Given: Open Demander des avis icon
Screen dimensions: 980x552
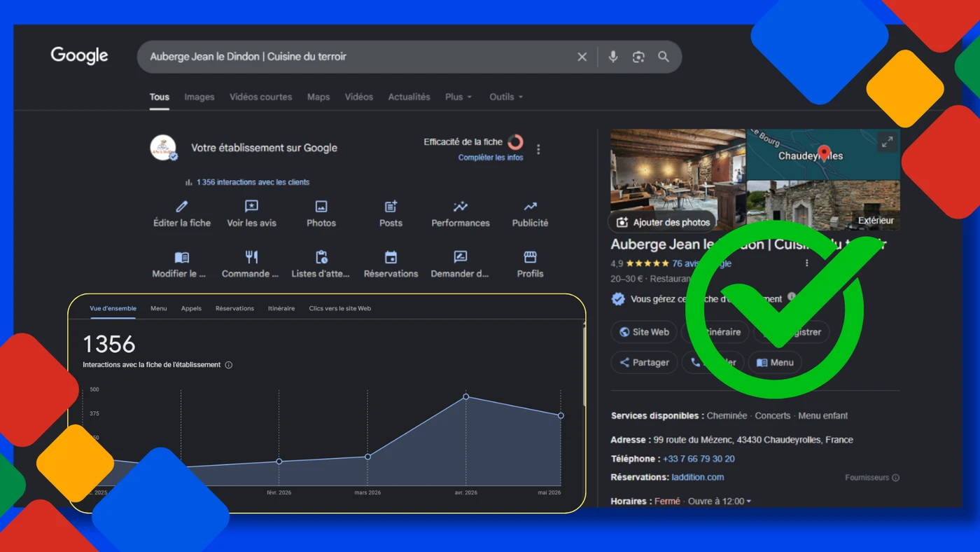Looking at the screenshot, I should tap(461, 257).
